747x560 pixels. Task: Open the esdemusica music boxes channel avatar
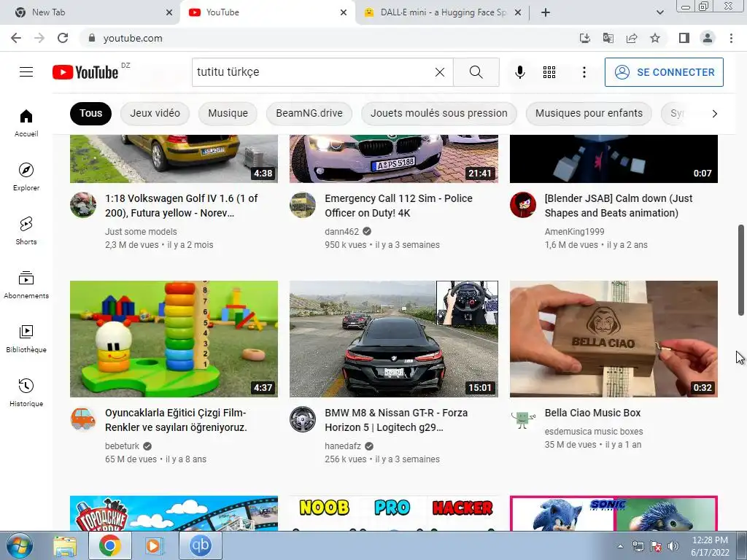tap(522, 419)
